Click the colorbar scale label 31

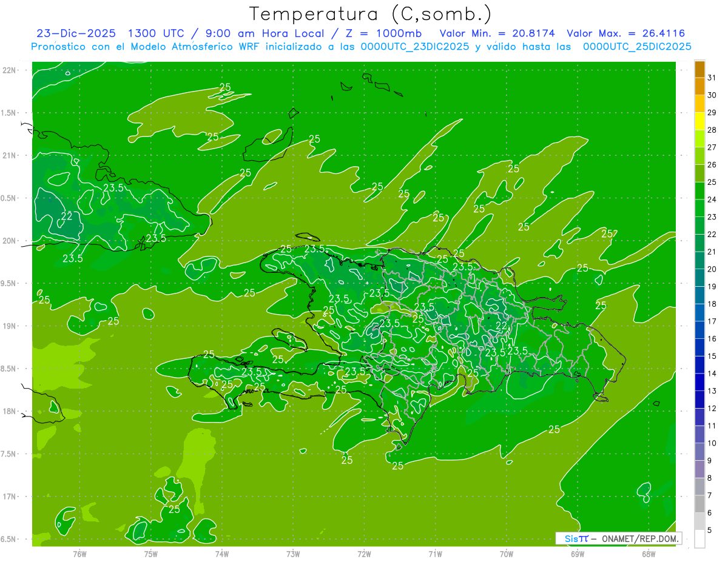pyautogui.click(x=712, y=78)
